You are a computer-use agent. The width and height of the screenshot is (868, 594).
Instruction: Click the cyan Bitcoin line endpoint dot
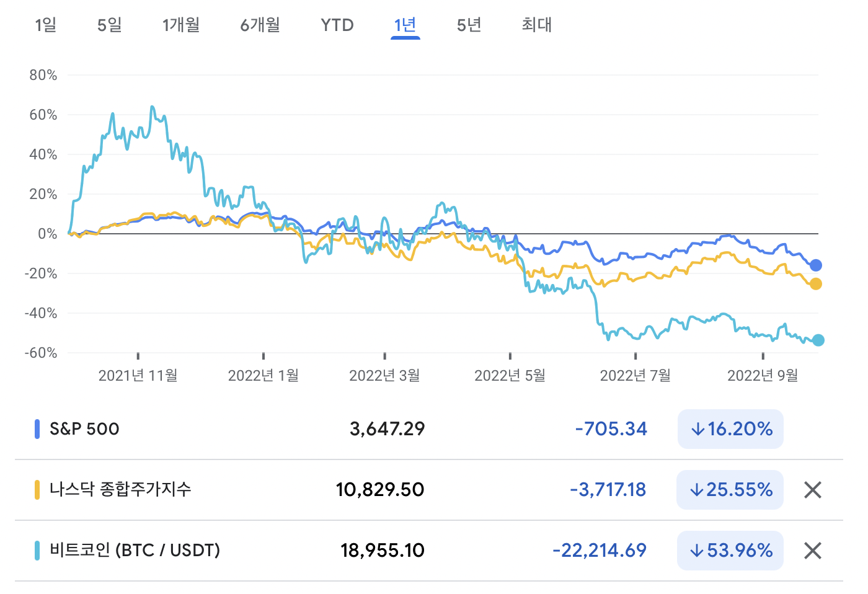(818, 340)
